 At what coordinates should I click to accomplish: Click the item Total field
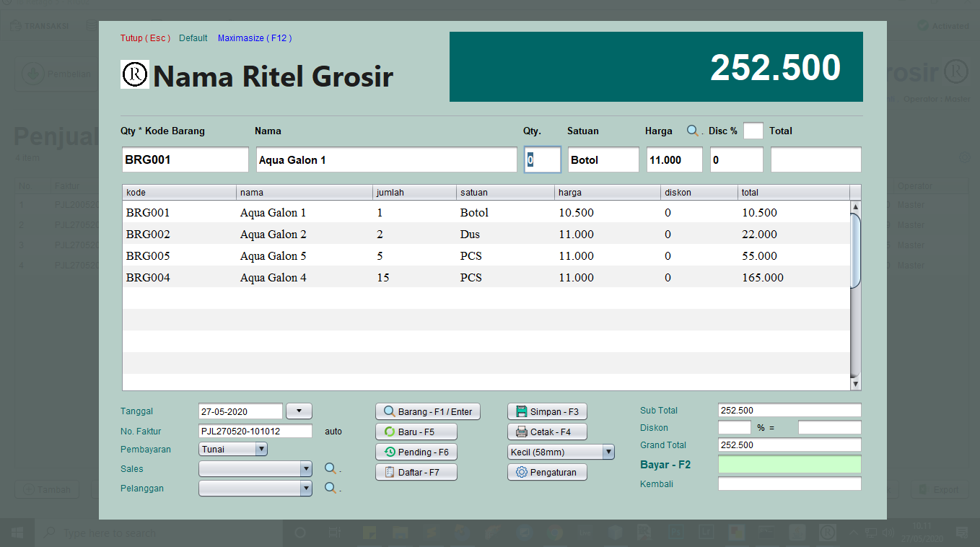coord(815,159)
